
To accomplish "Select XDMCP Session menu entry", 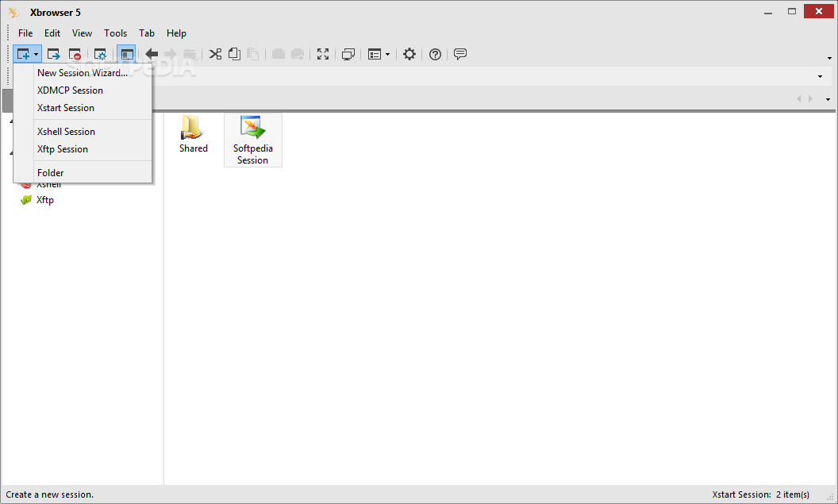I will 83,90.
